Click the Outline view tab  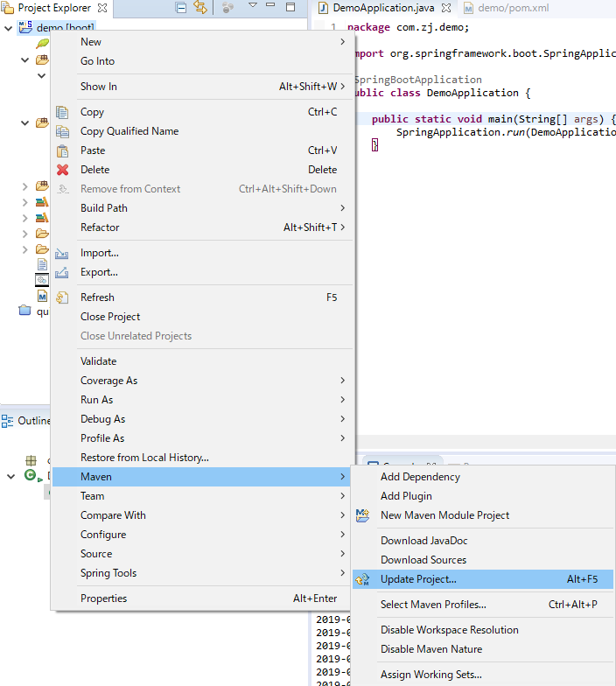coord(26,421)
